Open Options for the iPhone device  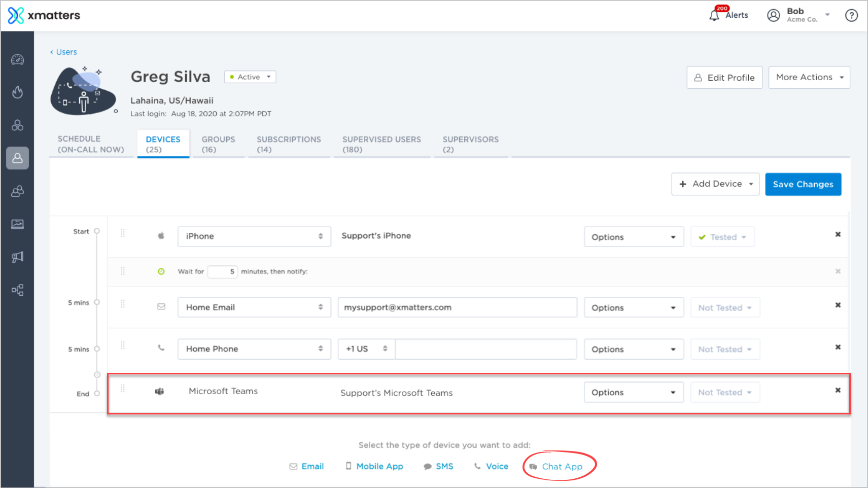pos(634,237)
